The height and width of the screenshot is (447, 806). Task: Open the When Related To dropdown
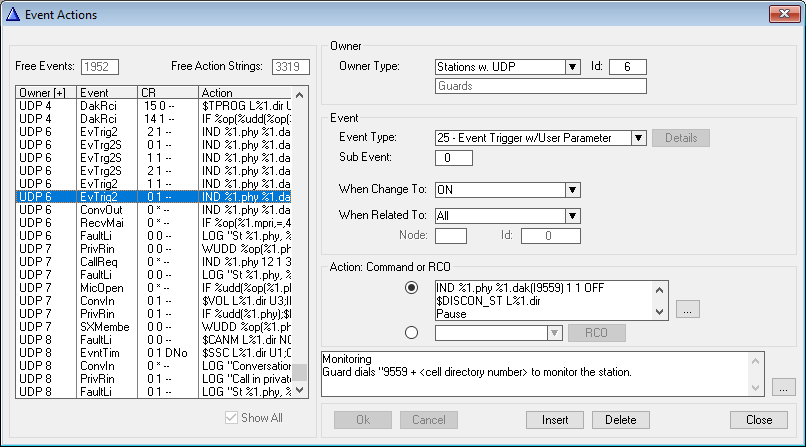click(x=572, y=215)
